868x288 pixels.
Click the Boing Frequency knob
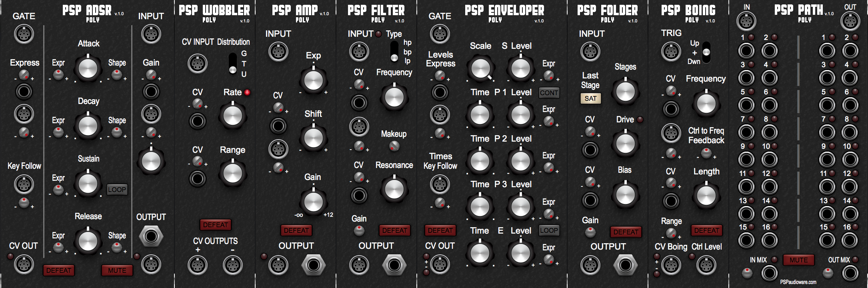[706, 104]
